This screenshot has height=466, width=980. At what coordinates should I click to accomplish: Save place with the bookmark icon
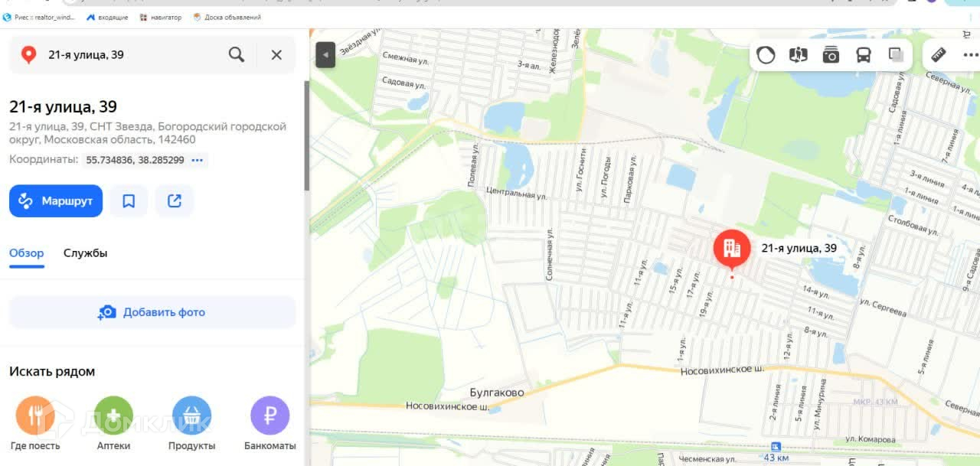coord(129,201)
